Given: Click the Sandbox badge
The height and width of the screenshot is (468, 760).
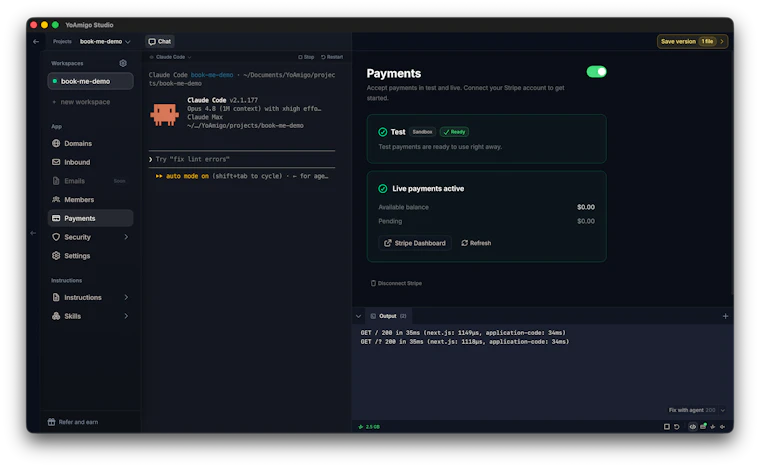Looking at the screenshot, I should click(x=422, y=132).
